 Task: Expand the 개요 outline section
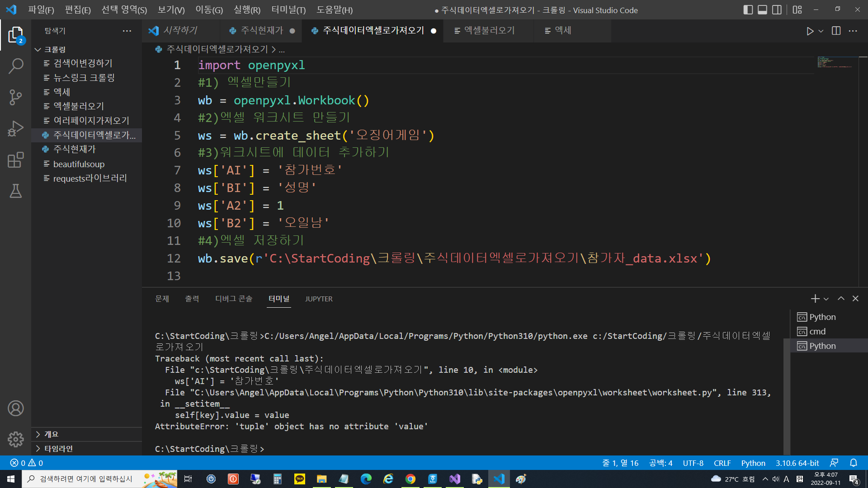(x=86, y=434)
